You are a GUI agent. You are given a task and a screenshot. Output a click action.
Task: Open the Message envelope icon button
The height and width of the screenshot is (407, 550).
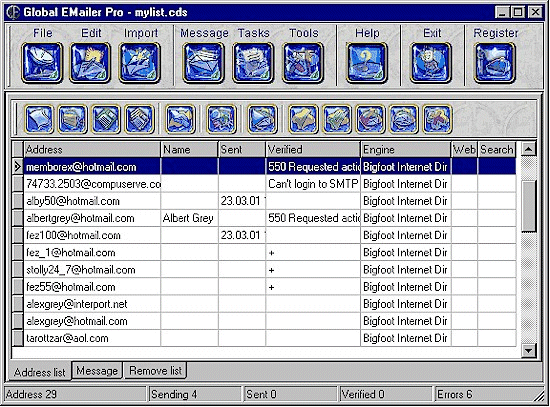pos(203,63)
